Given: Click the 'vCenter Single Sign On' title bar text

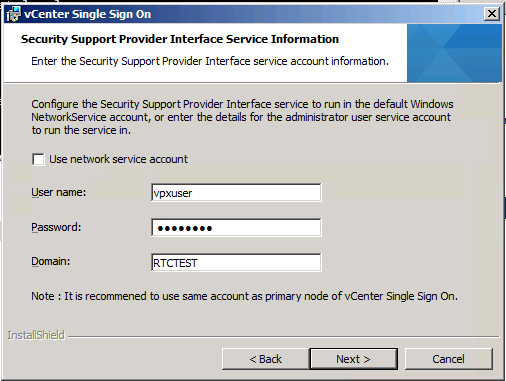Looking at the screenshot, I should pos(88,14).
